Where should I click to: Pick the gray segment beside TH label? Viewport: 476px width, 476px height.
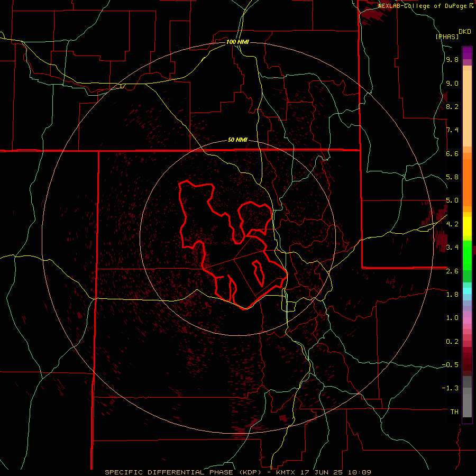click(x=467, y=406)
